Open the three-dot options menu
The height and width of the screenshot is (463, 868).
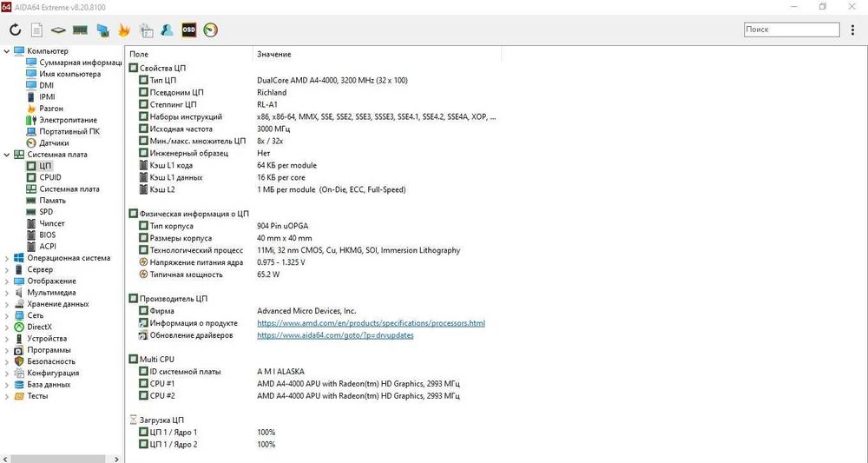point(852,30)
